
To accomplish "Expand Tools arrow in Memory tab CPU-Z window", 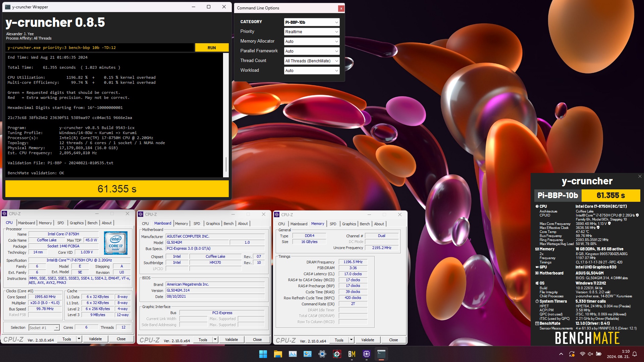I will [351, 340].
